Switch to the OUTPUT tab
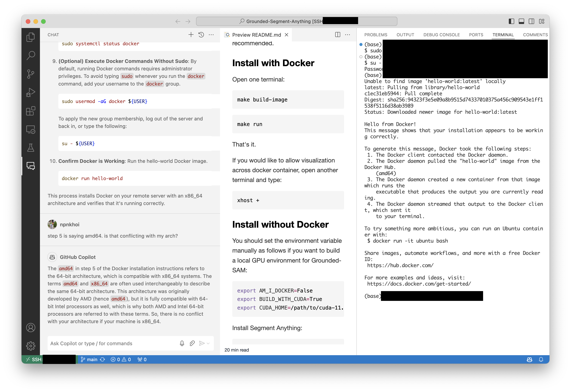Viewport: 571px width, 392px height. click(405, 35)
